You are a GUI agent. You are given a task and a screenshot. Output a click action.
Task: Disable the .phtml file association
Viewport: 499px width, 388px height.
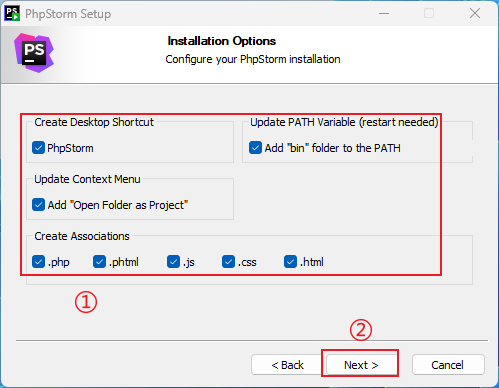(x=99, y=262)
